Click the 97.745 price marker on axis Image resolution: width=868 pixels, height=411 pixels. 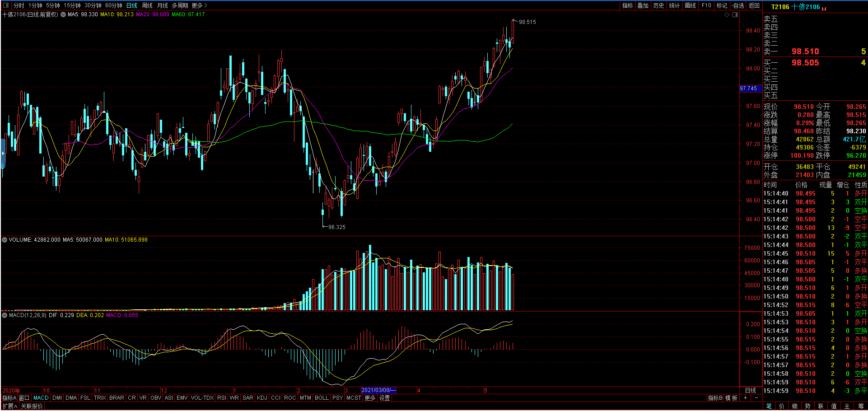click(748, 89)
